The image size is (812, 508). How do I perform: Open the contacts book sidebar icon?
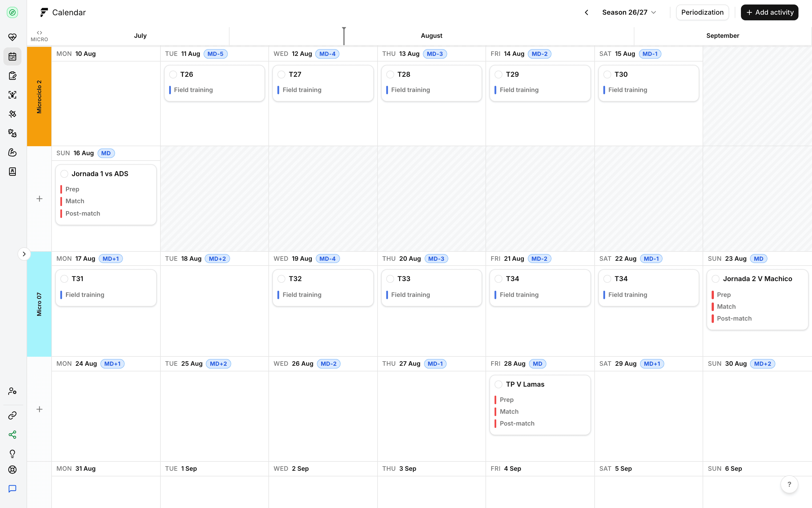(12, 171)
